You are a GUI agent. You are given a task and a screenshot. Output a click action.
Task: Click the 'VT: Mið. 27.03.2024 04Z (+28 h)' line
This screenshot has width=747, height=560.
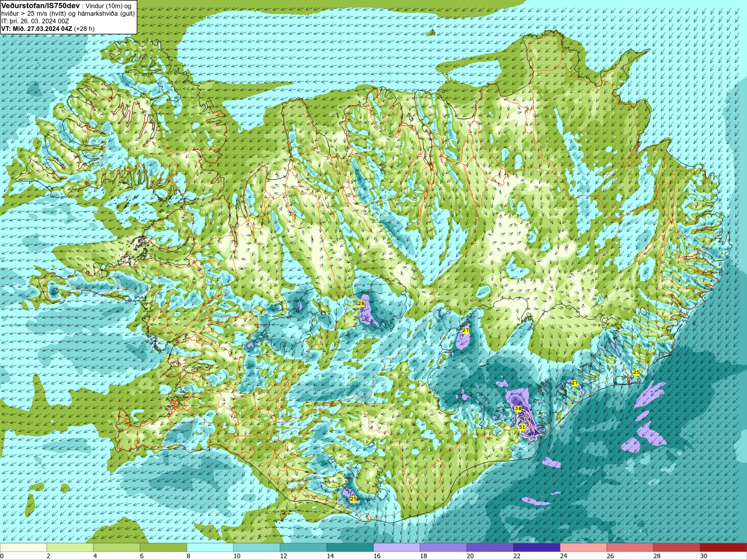pos(48,29)
